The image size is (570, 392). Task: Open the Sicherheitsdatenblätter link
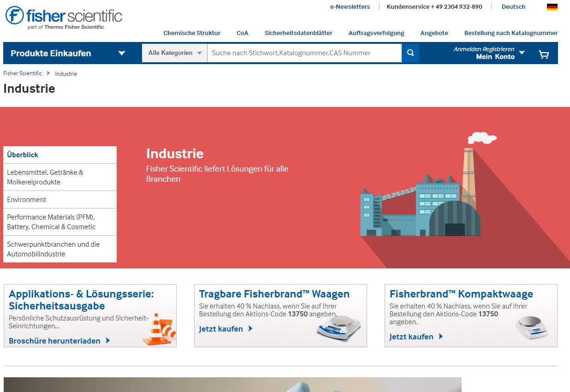[x=298, y=33]
